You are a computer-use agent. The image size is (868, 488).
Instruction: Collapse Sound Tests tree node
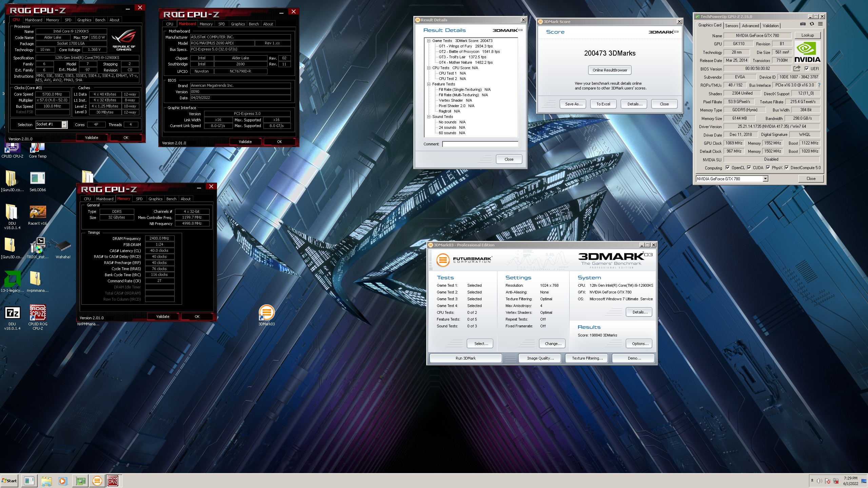tap(429, 117)
